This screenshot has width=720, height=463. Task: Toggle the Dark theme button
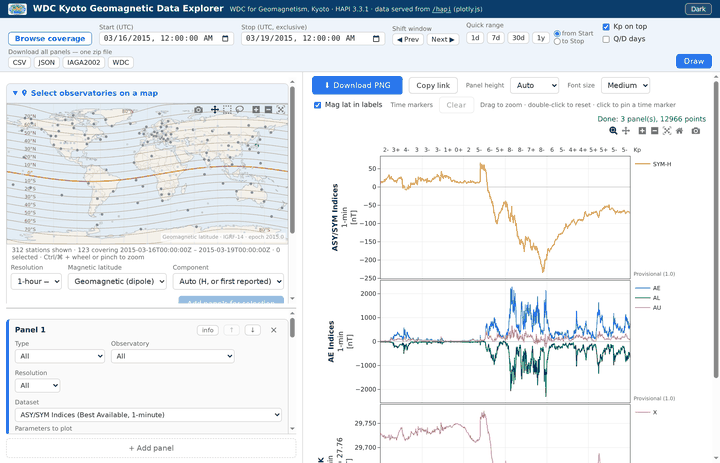click(698, 9)
